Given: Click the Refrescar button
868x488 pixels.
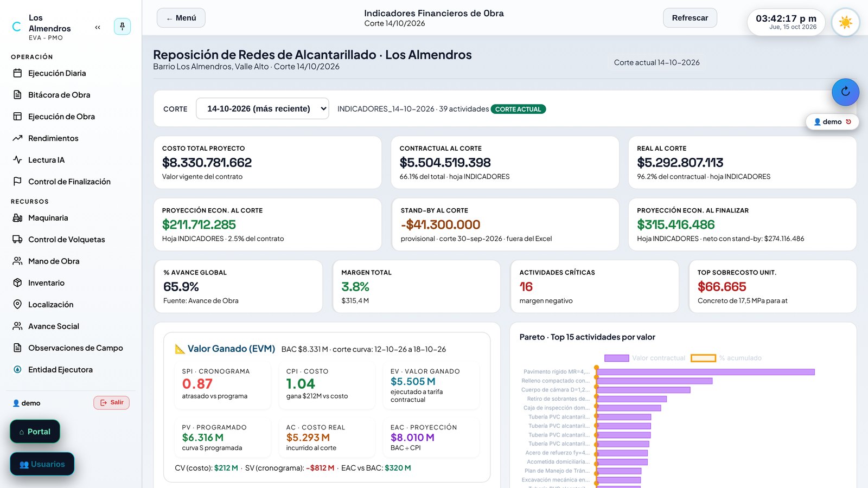Looking at the screenshot, I should click(690, 18).
